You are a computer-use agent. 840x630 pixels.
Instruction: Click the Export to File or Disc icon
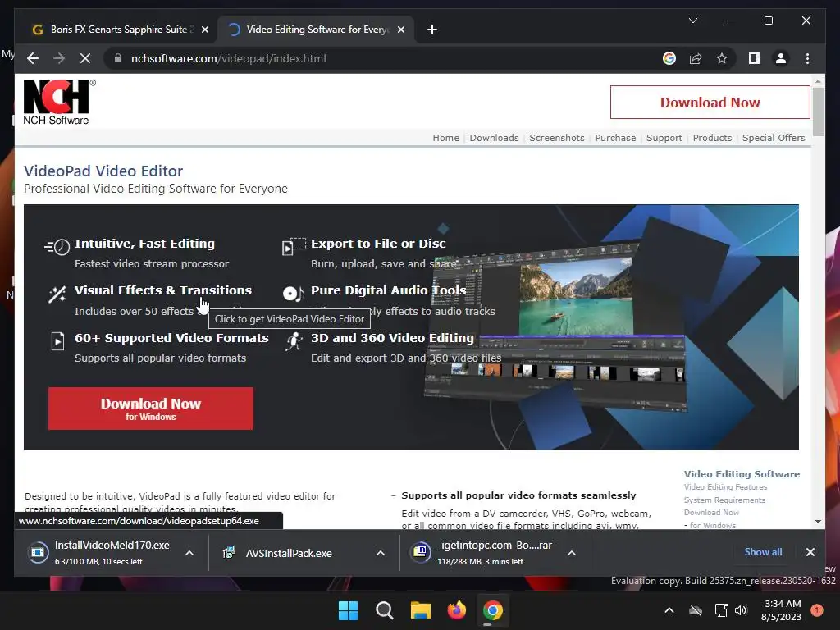point(294,246)
